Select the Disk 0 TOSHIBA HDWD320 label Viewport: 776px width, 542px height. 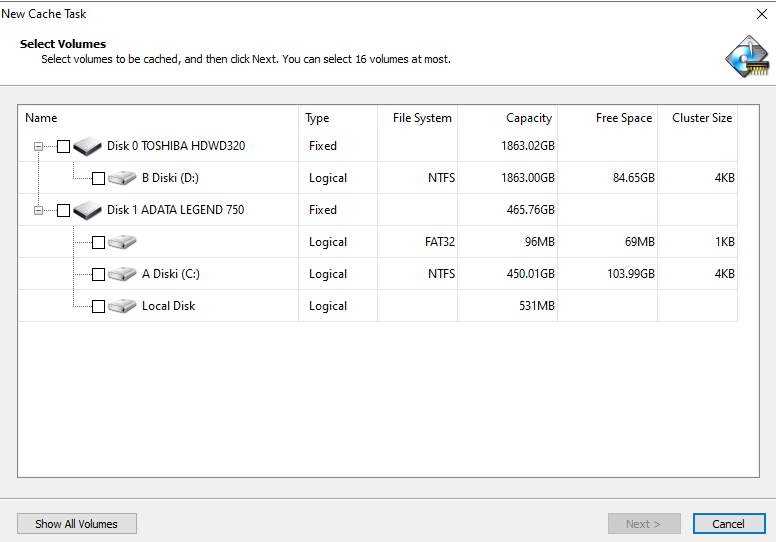[x=176, y=146]
